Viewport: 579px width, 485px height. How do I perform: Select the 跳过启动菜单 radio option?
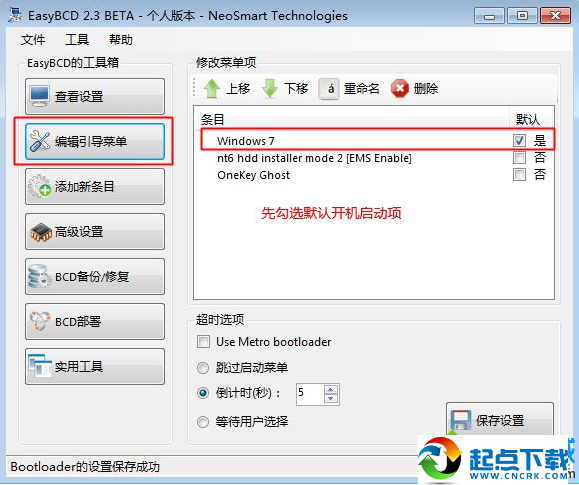[x=203, y=368]
